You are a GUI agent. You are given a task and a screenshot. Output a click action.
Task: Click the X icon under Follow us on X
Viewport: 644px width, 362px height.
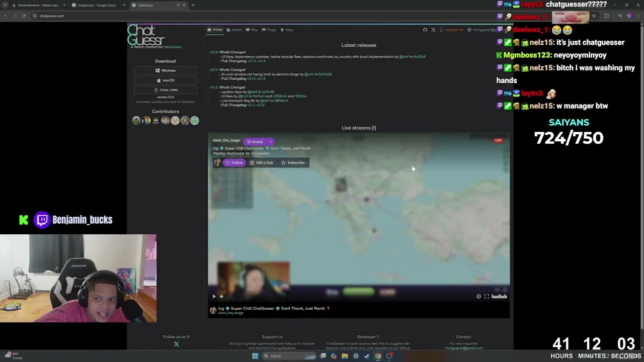(x=176, y=344)
